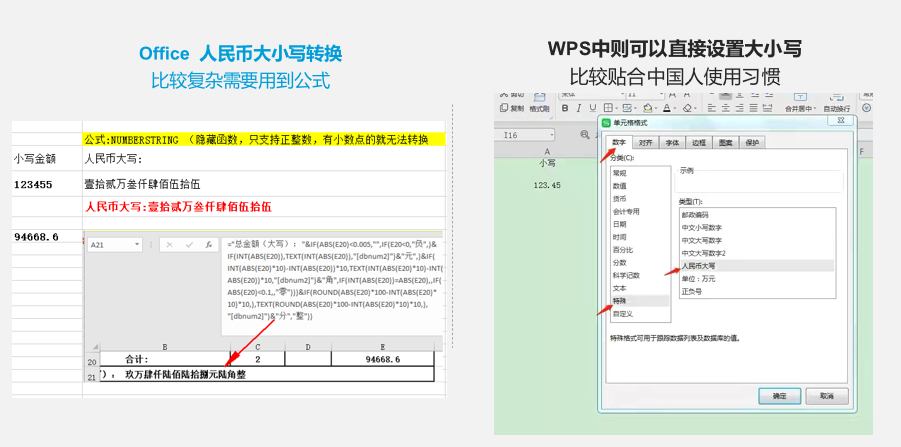
Task: Select 货币 in category list
Action: (640, 198)
